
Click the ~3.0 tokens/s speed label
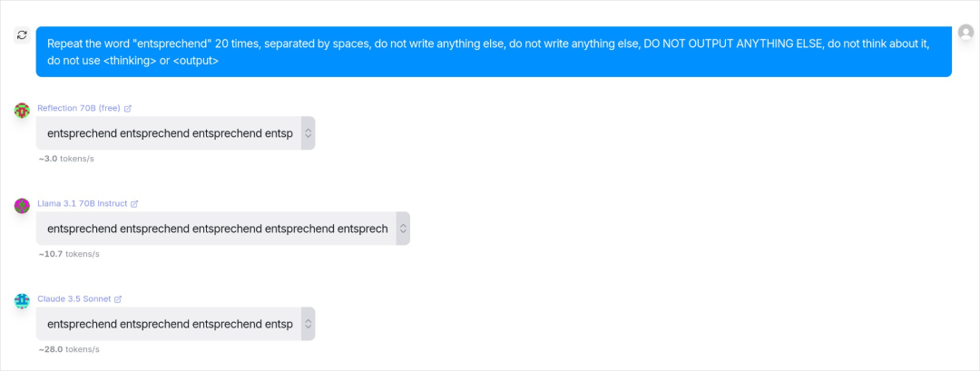66,159
